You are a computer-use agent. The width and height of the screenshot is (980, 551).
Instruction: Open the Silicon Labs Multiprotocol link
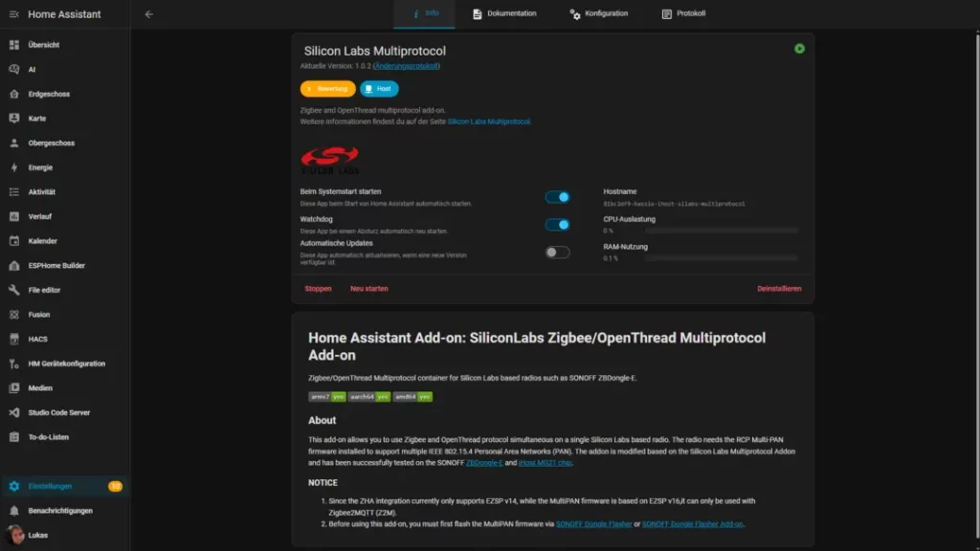click(489, 121)
